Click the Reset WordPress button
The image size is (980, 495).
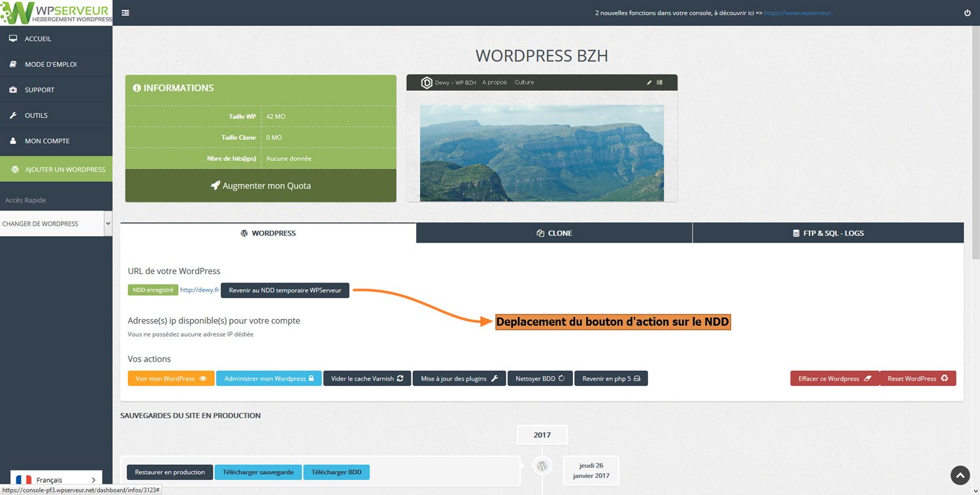click(917, 379)
